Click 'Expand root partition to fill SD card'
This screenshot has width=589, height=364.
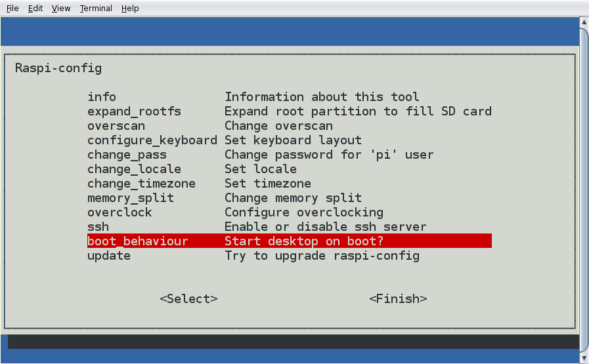pyautogui.click(x=358, y=111)
